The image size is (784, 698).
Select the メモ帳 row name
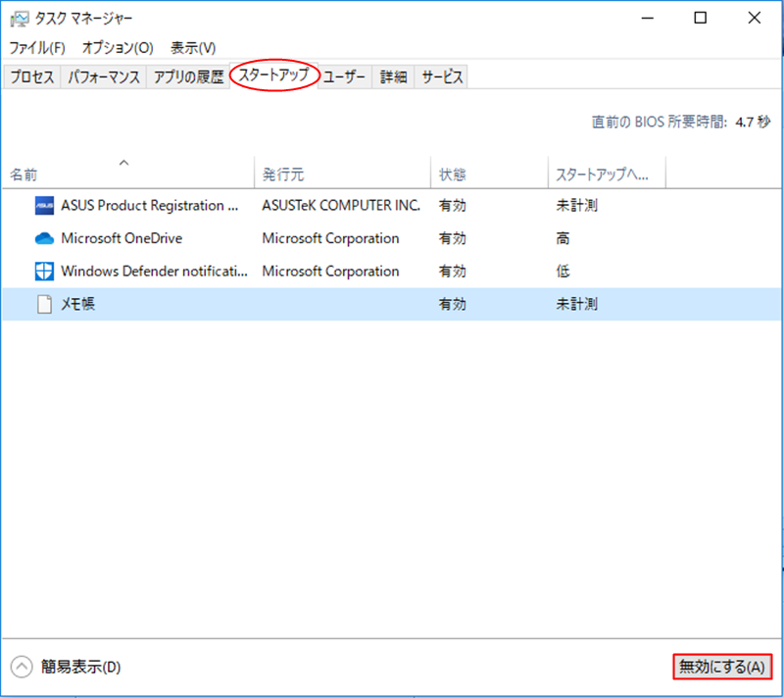[78, 304]
